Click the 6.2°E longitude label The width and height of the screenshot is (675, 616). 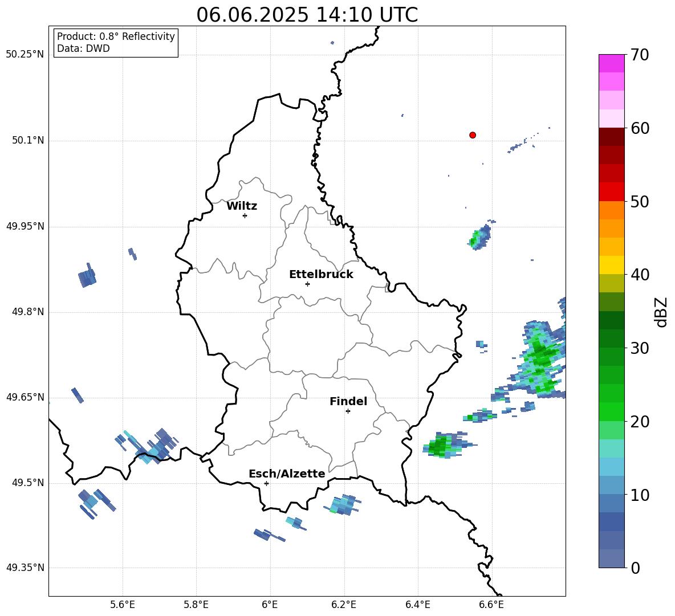(344, 605)
